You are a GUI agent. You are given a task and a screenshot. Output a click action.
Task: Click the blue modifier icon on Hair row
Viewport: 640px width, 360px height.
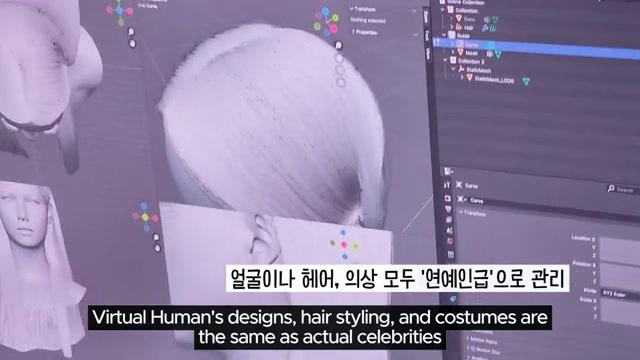coord(485,28)
